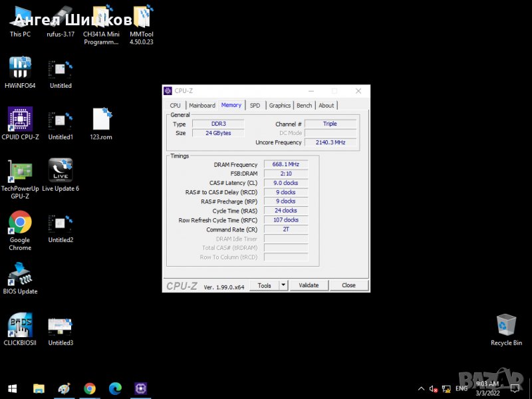This screenshot has width=532, height=399.
Task: Click the Close button in CPU-Z
Action: pyautogui.click(x=348, y=285)
